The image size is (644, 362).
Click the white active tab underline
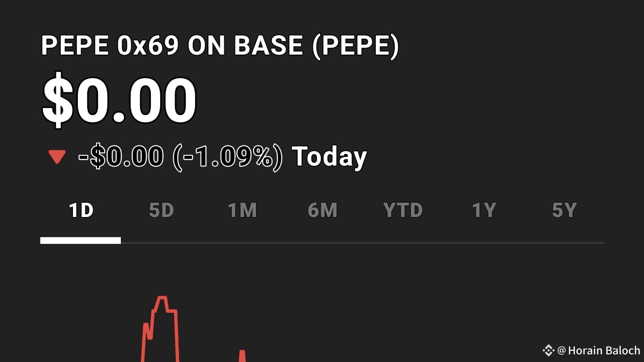coord(81,241)
